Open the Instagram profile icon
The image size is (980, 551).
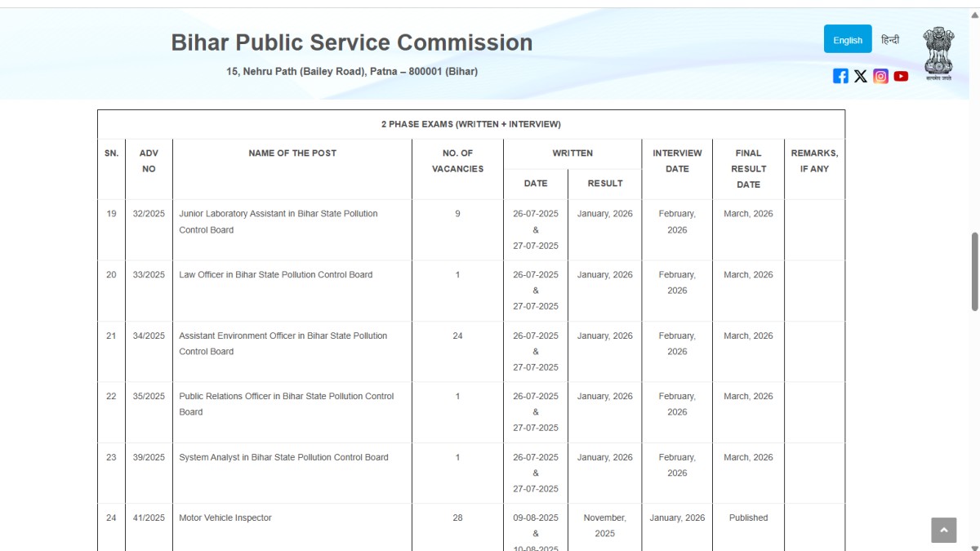(880, 76)
